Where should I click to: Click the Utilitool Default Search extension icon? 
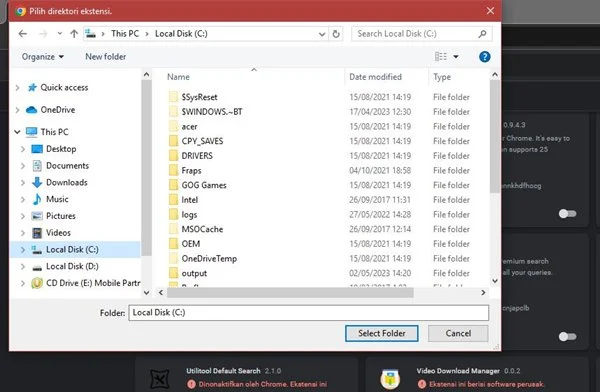(x=160, y=379)
